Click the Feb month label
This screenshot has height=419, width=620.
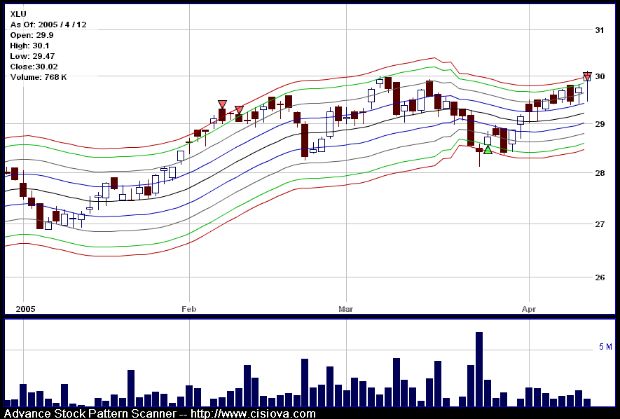[x=189, y=309]
